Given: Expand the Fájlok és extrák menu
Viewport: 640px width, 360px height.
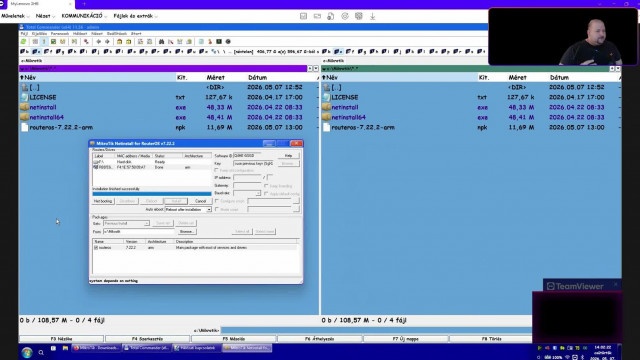Looking at the screenshot, I should (x=135, y=16).
